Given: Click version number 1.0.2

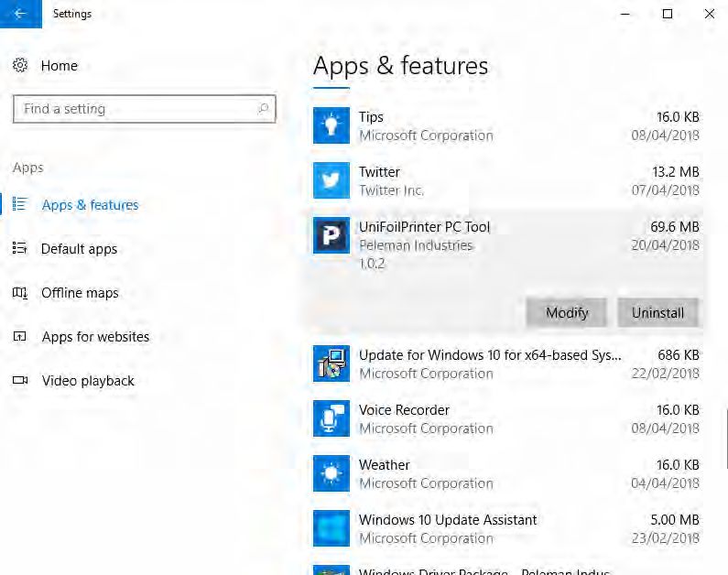Looking at the screenshot, I should click(372, 264).
